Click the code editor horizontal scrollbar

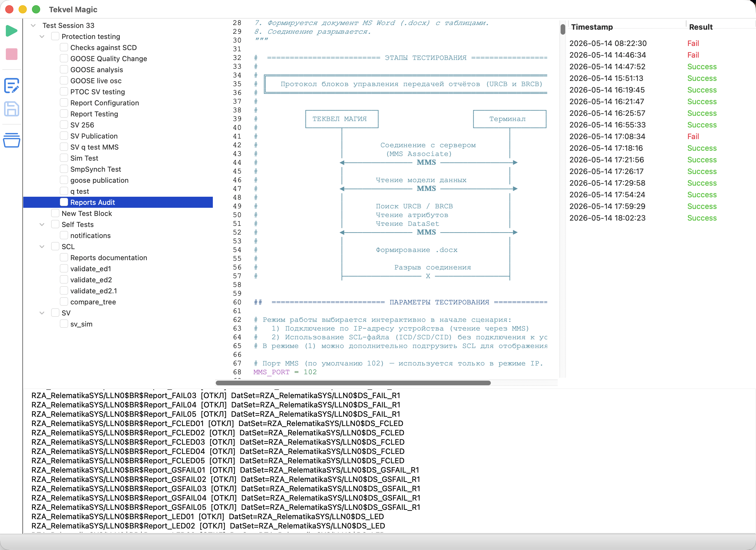click(x=353, y=383)
